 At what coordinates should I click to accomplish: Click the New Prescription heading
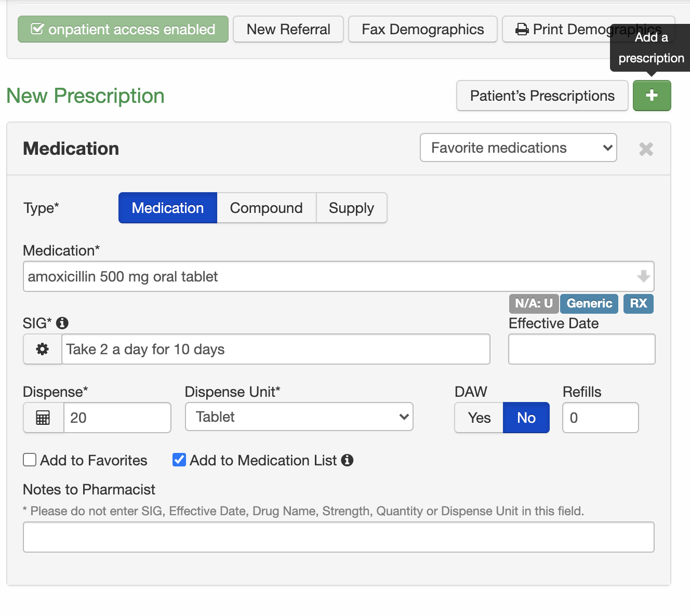coord(85,96)
